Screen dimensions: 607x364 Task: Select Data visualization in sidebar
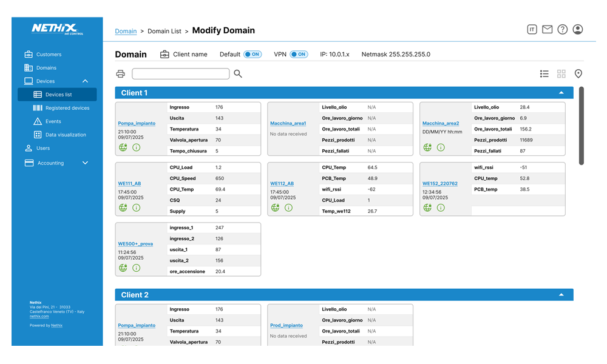coord(66,135)
